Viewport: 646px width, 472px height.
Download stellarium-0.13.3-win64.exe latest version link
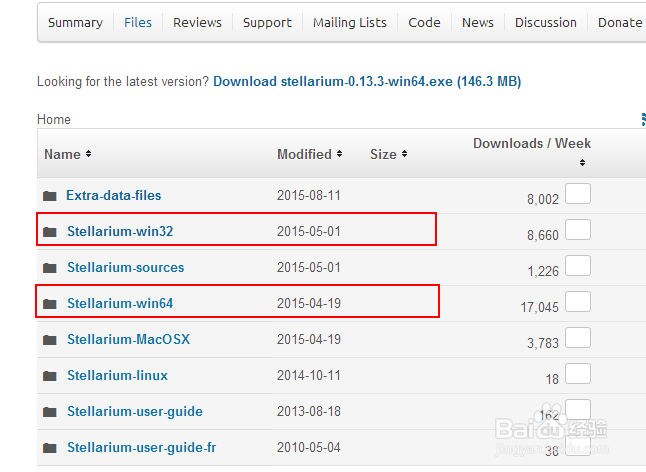pyautogui.click(x=367, y=82)
